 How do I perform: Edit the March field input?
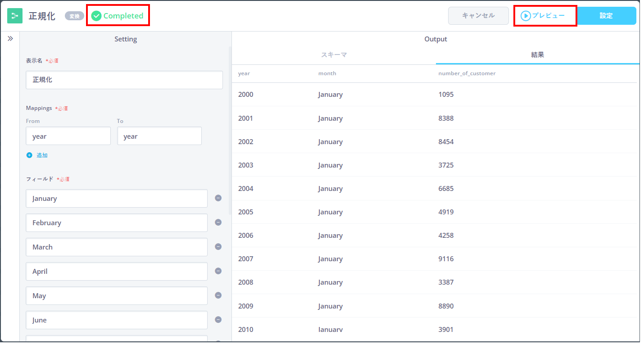pos(117,247)
